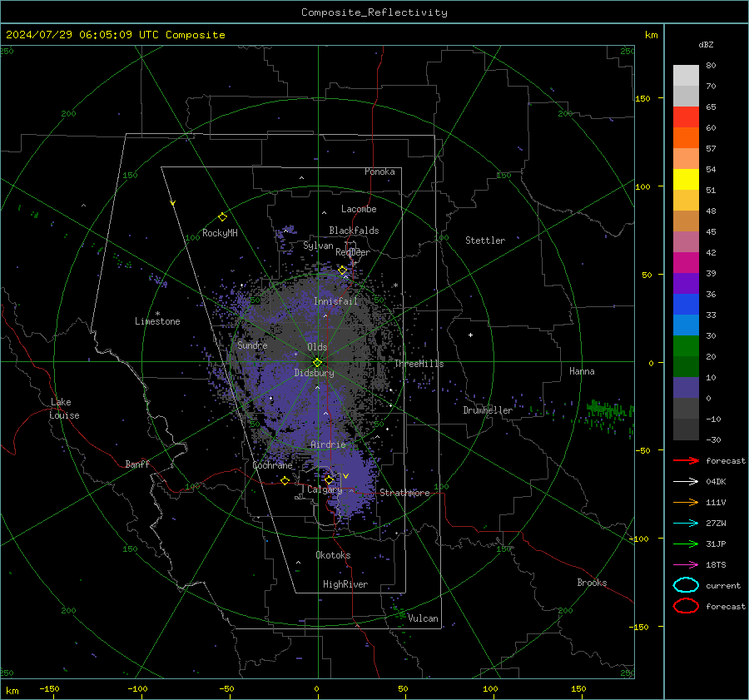Click the yellow diamond marker near RockyMH

pos(222,217)
